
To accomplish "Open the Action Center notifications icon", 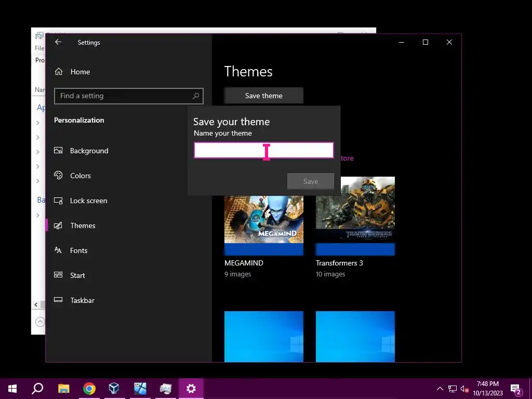I will [x=516, y=389].
